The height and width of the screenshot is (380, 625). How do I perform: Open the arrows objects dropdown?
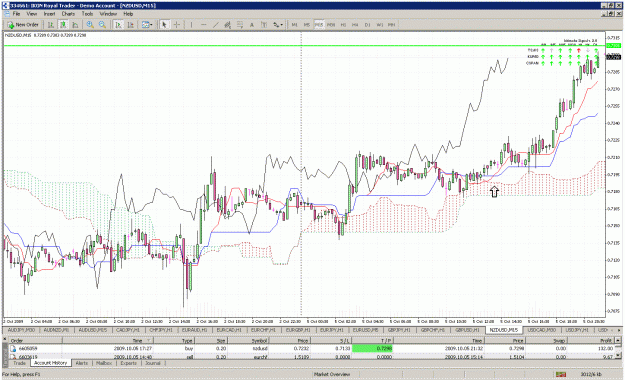pyautogui.click(x=278, y=25)
